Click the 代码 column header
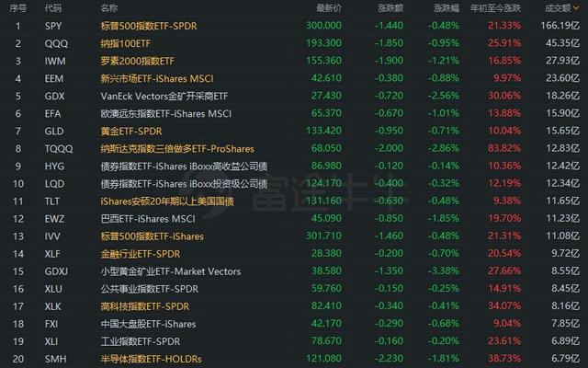This screenshot has width=588, height=368. (53, 8)
